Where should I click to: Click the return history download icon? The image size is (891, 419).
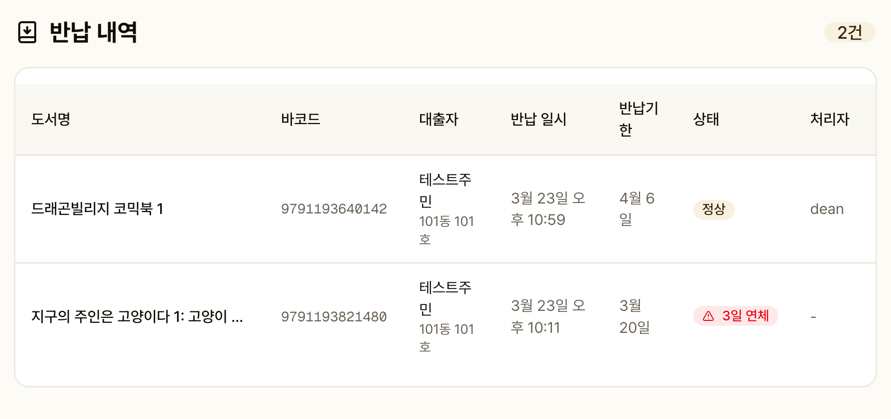coord(28,33)
